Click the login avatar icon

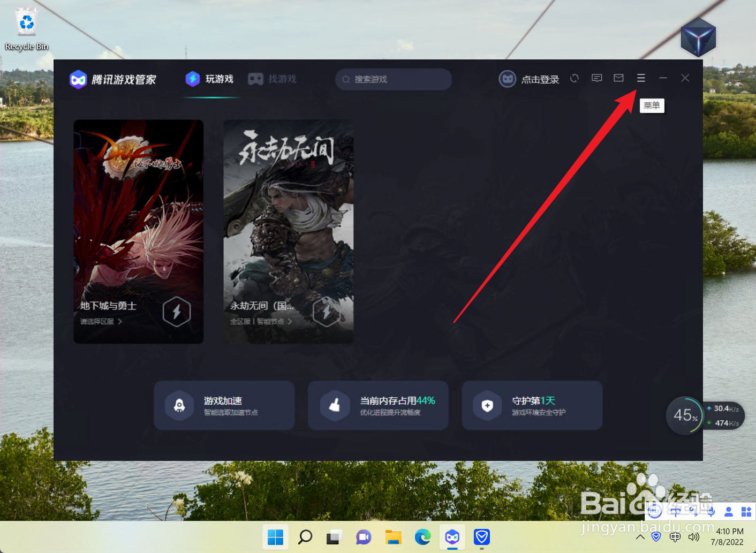pyautogui.click(x=507, y=79)
